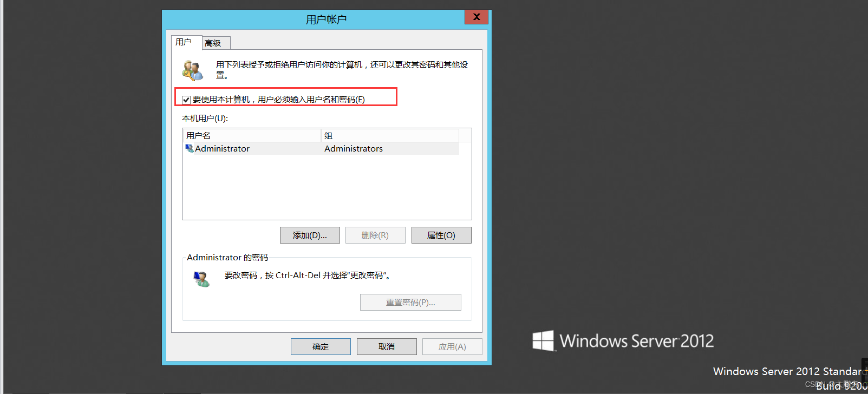
Task: Switch to the 高级 tab
Action: click(216, 43)
